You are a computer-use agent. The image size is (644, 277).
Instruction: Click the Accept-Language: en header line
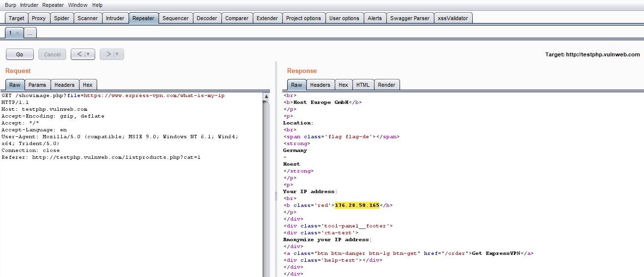(34, 130)
